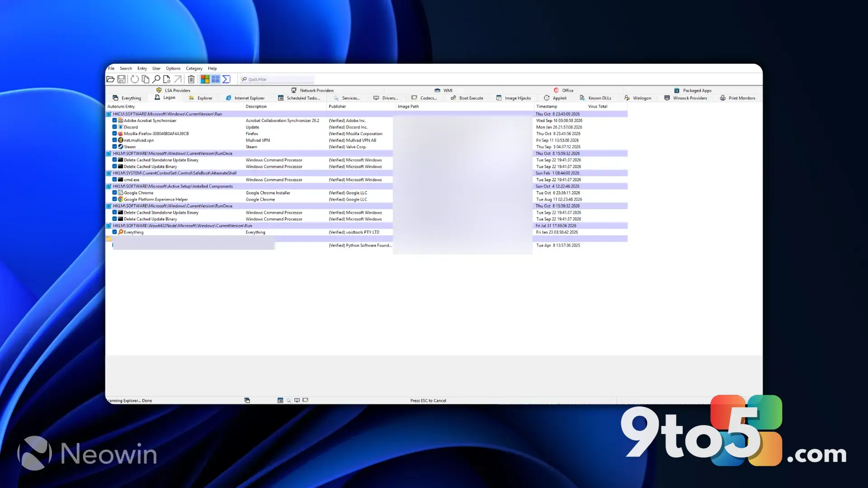This screenshot has width=868, height=488.
Task: Click the Quick Filter input field
Action: (277, 79)
